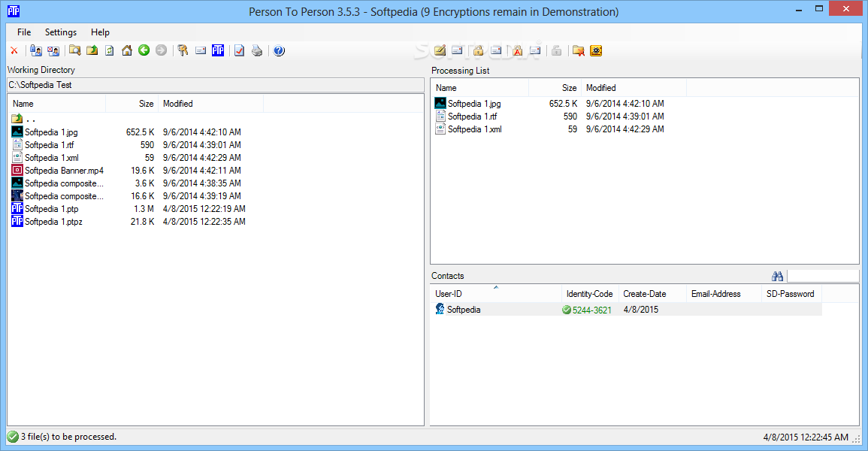Clear processing list with folder red-X icon
868x451 pixels.
pyautogui.click(x=579, y=51)
